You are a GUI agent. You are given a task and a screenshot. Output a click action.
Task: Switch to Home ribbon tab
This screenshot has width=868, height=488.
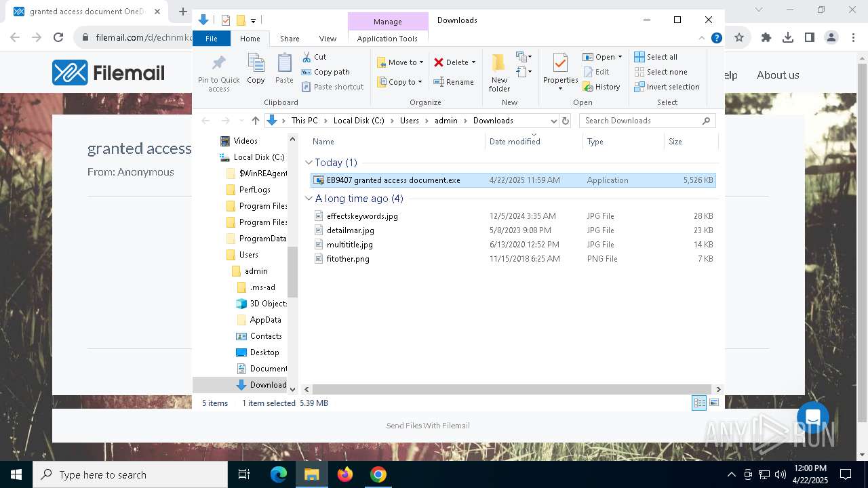pyautogui.click(x=250, y=39)
